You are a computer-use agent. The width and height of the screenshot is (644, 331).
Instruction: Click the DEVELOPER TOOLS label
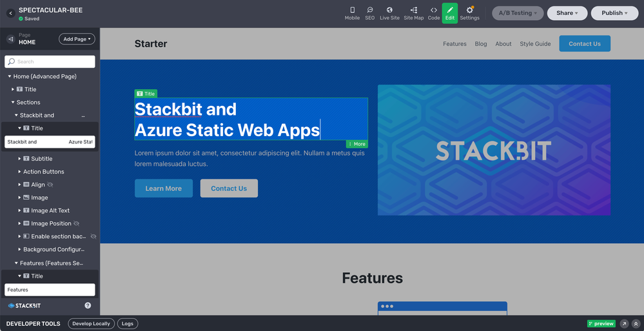(x=34, y=324)
